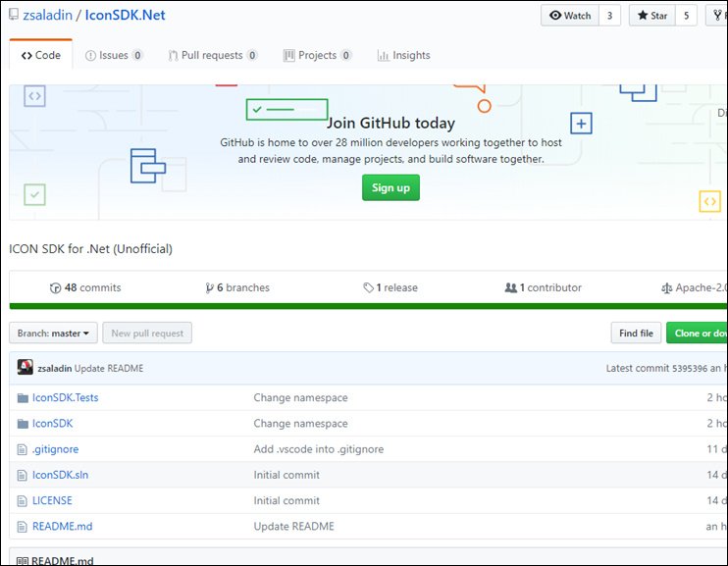Star the repository with the Star button

click(x=652, y=16)
